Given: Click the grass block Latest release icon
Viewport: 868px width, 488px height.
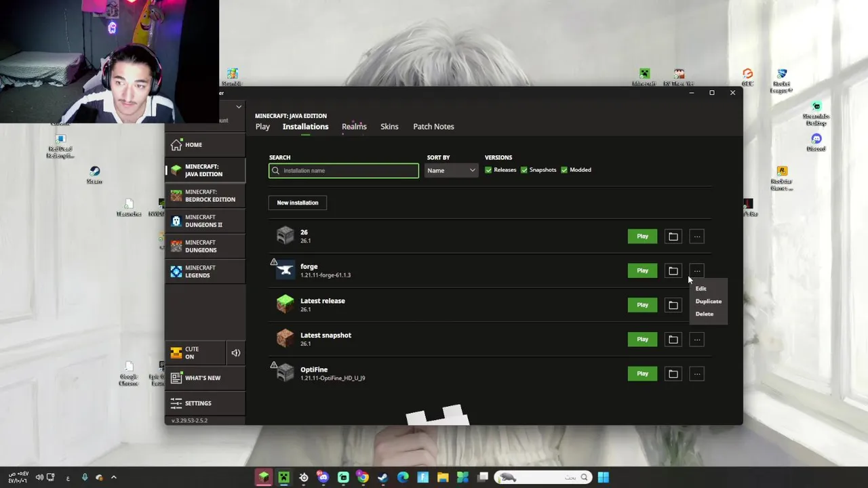Looking at the screenshot, I should click(285, 304).
